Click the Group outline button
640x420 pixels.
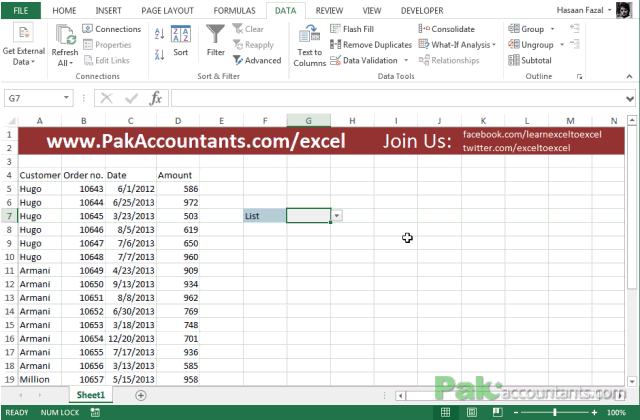pyautogui.click(x=526, y=29)
